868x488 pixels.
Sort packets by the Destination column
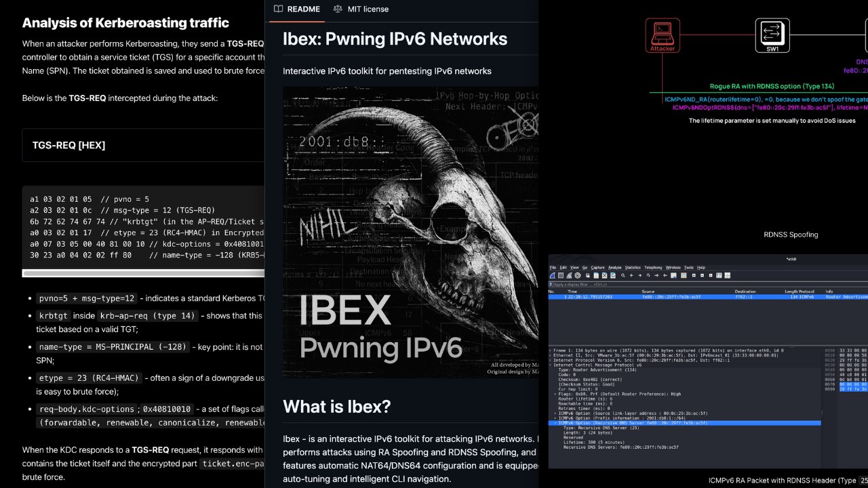pyautogui.click(x=745, y=291)
